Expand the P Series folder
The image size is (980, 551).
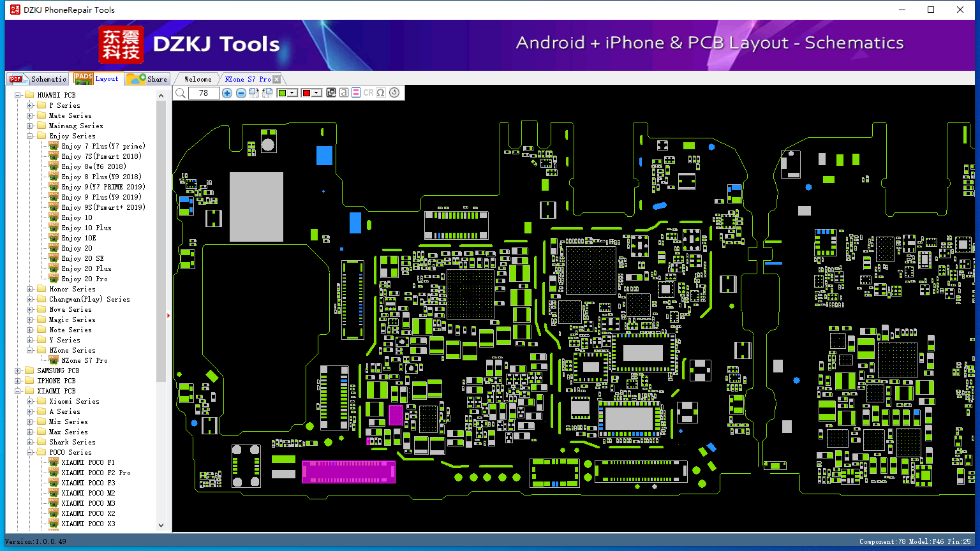(x=30, y=105)
